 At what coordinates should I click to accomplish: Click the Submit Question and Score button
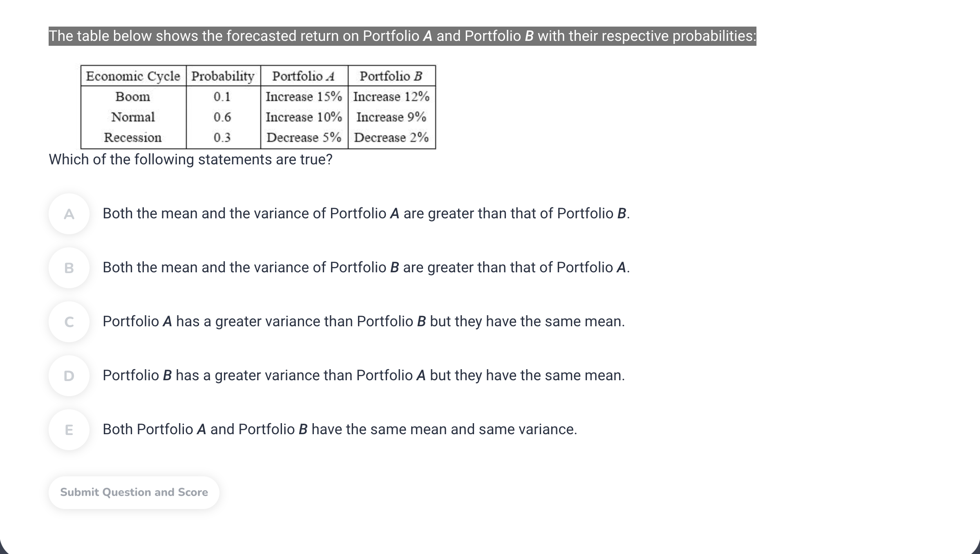point(134,492)
